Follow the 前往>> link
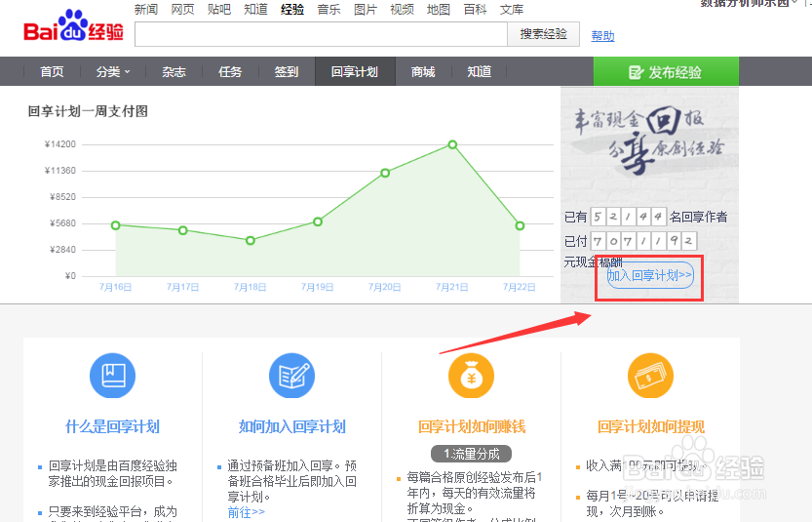The height and width of the screenshot is (522, 812). 246,512
